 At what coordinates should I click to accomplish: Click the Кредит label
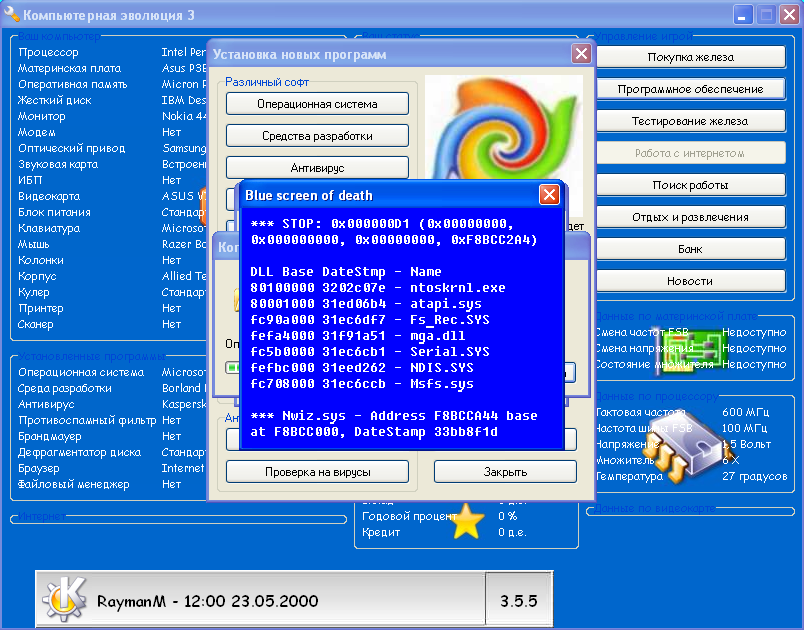(380, 532)
